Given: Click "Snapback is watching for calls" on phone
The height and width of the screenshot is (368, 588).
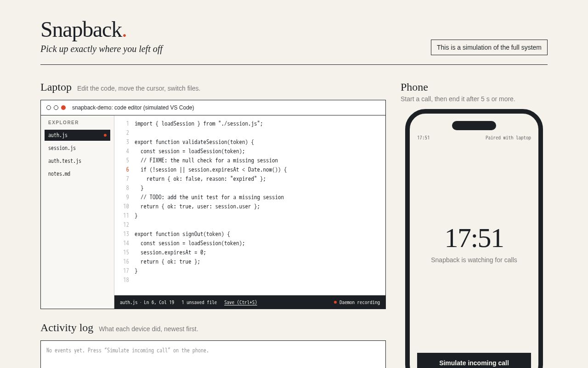Looking at the screenshot, I should tap(474, 260).
